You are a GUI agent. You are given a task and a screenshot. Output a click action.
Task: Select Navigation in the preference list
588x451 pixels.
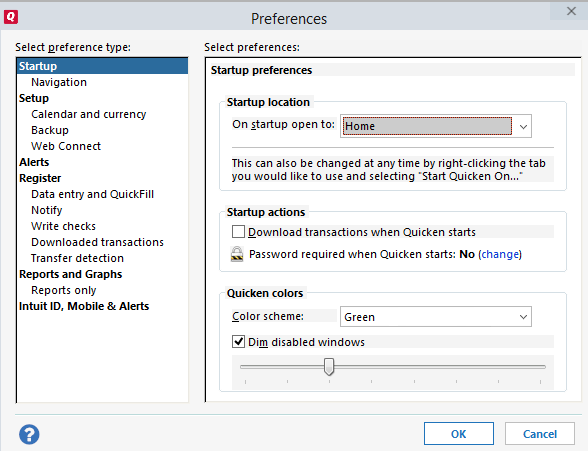pos(59,82)
